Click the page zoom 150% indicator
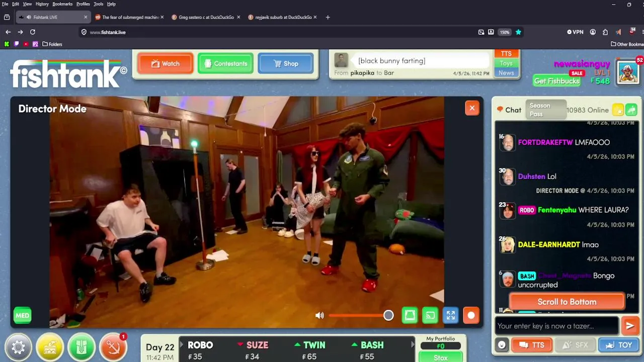644x362 pixels. click(505, 32)
